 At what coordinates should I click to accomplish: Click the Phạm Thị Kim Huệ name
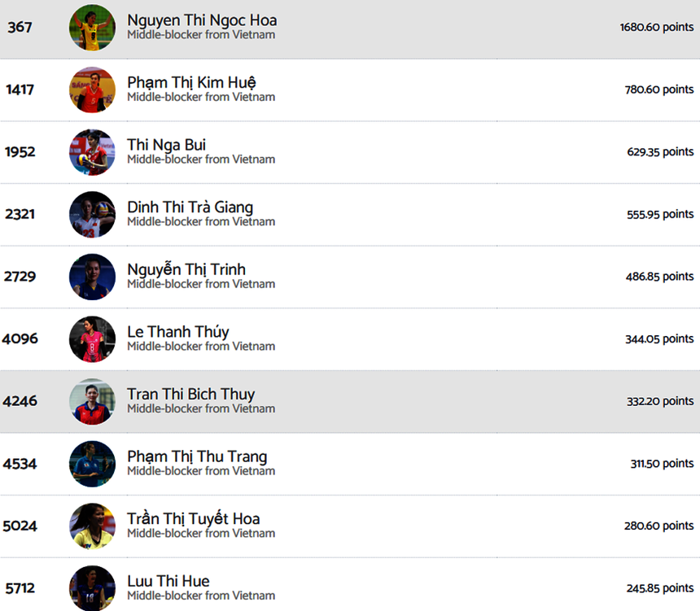click(191, 82)
